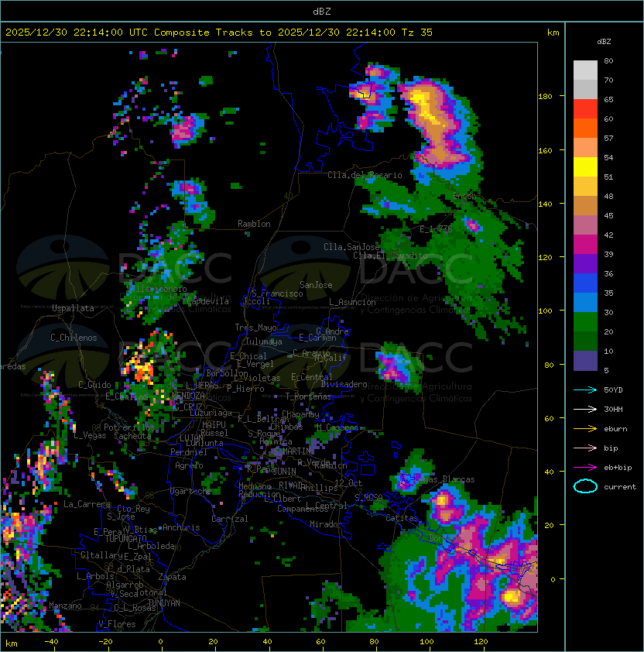Click the '54' value on dBZ scale
Screen dimensions: 644x652
pyautogui.click(x=608, y=158)
